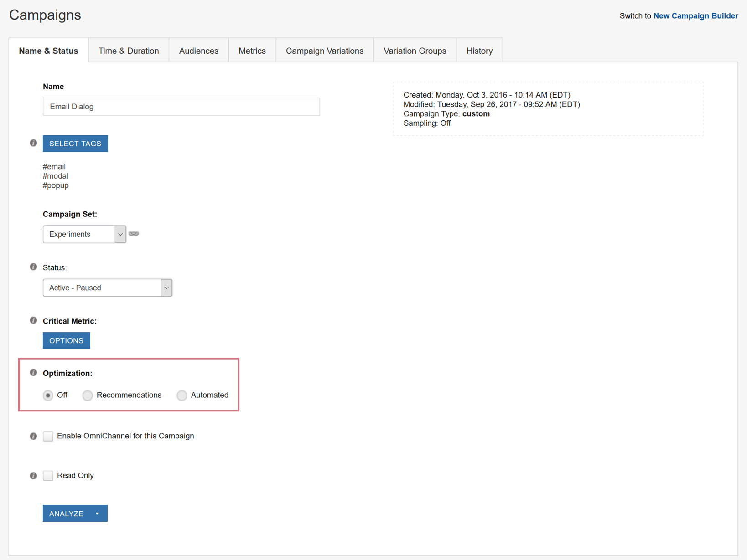The width and height of the screenshot is (747, 560).
Task: Expand the Status Active - Paused dropdown
Action: (x=107, y=288)
